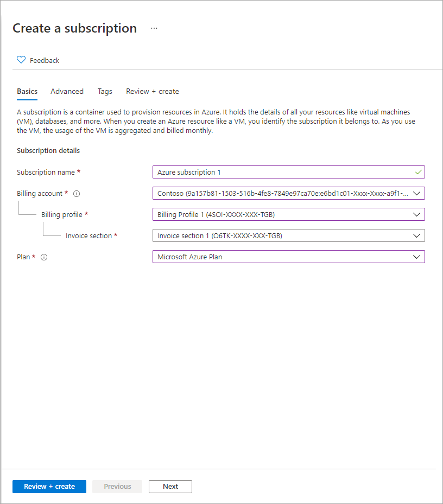Open the Tags tab
This screenshot has height=504, width=443.
click(x=105, y=92)
